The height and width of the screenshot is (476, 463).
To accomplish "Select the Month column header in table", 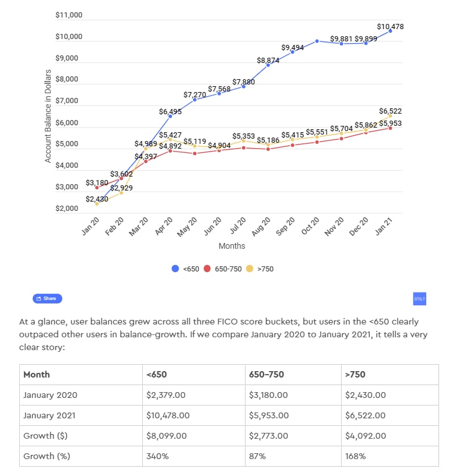I will tap(37, 375).
